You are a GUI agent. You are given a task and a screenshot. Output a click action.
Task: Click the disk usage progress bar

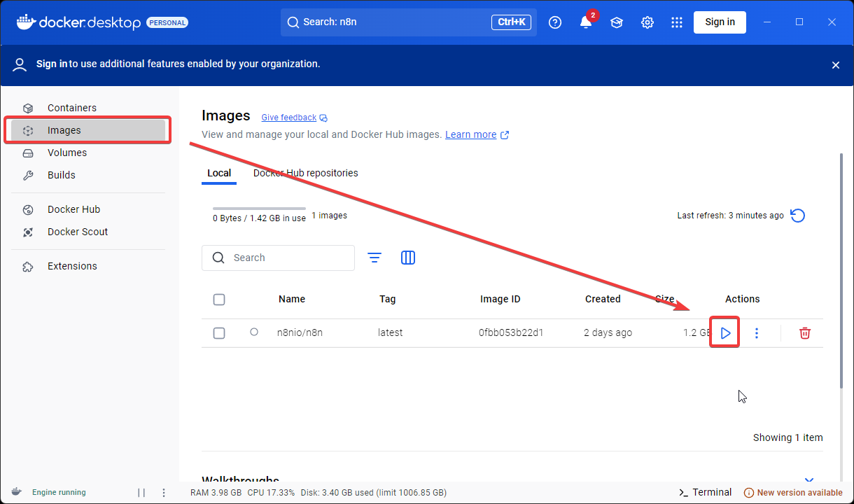click(x=259, y=209)
